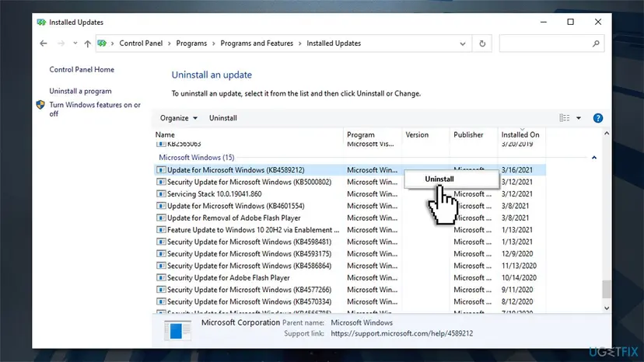
Task: Click the update icon beside KB4577266
Action: 161,290
